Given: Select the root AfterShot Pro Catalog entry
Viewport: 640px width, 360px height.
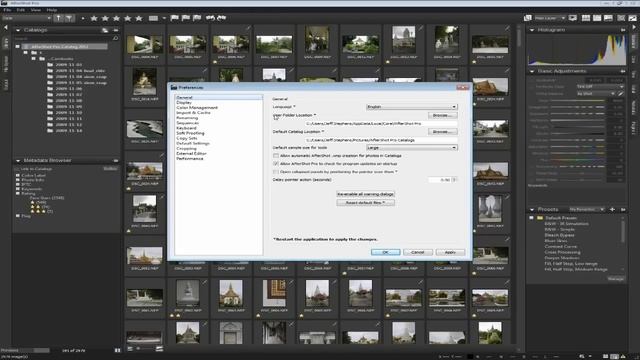Looking at the screenshot, I should click(x=64, y=47).
